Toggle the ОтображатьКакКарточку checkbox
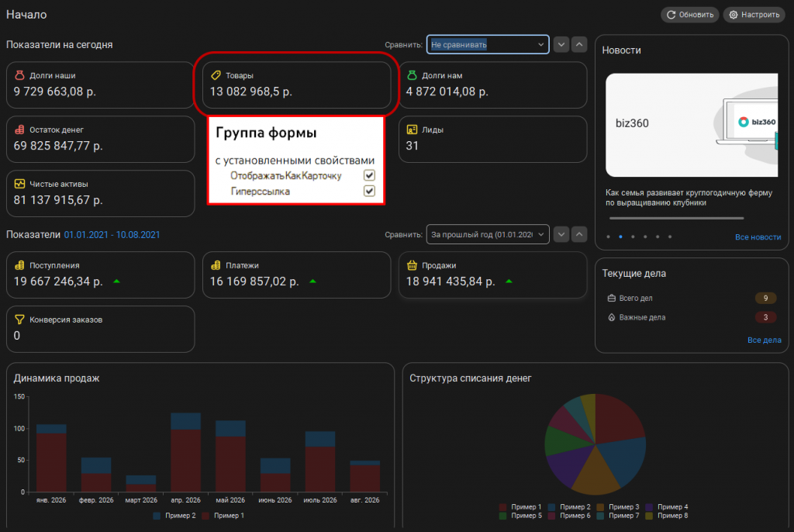794x532 pixels. [369, 175]
